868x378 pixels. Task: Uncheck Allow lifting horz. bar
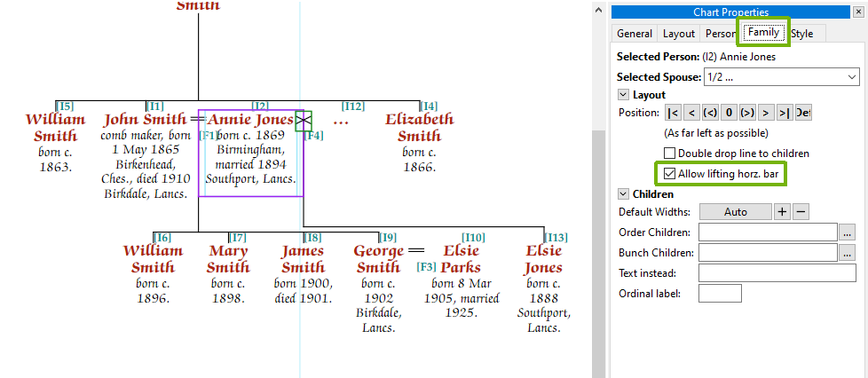click(670, 174)
